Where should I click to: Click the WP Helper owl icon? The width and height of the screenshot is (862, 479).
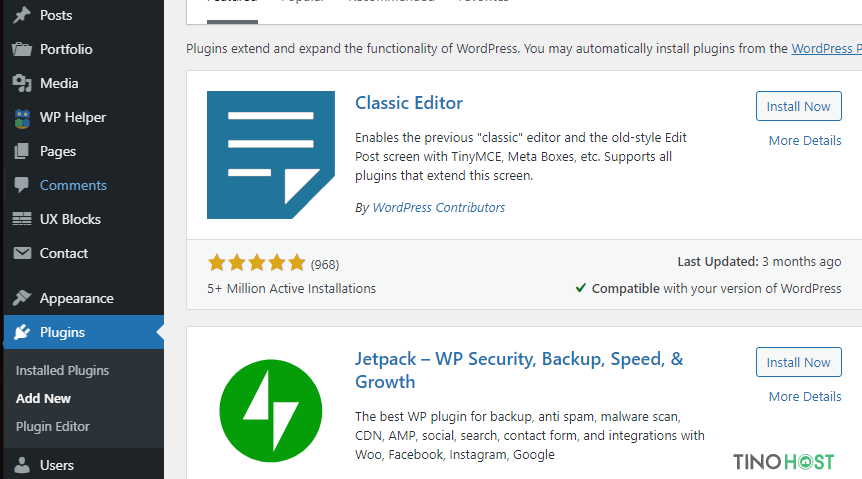point(22,118)
